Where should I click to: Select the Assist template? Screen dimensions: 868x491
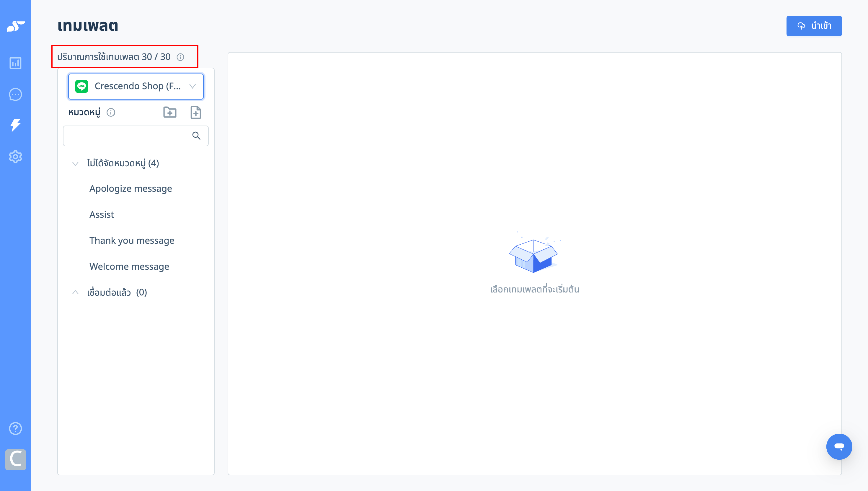[x=102, y=214]
